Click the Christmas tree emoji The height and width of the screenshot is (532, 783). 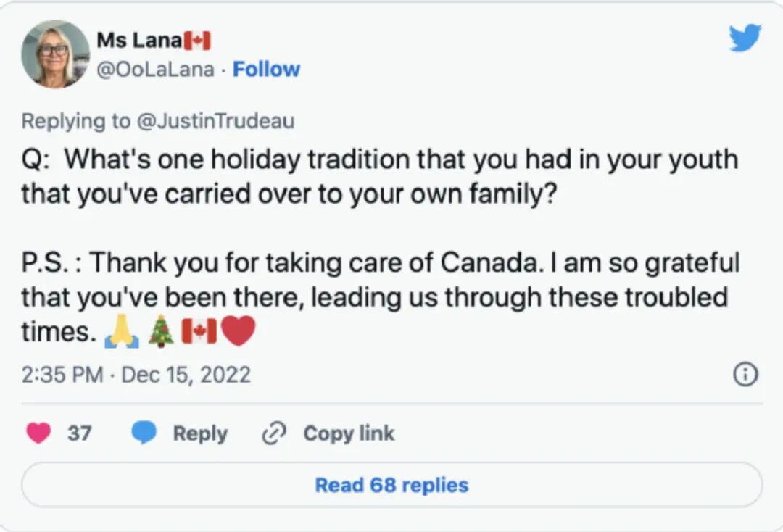click(x=160, y=332)
